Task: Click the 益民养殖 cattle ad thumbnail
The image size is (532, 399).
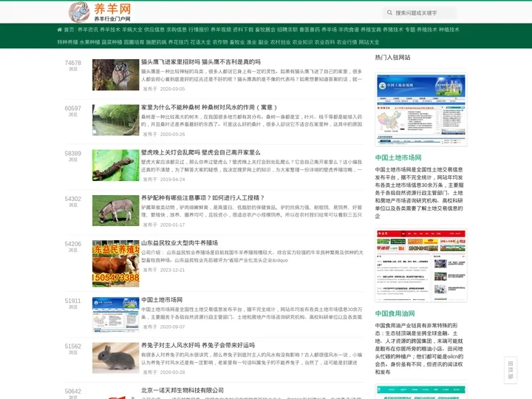Action: tap(116, 264)
